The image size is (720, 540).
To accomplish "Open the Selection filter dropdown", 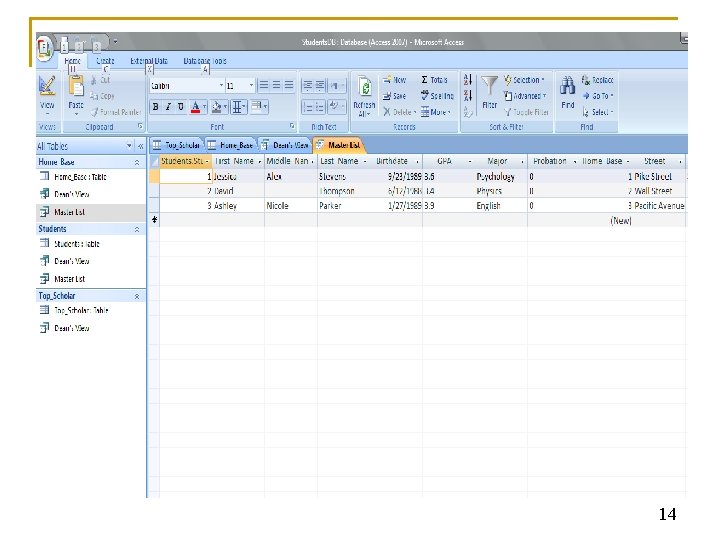I will (x=524, y=80).
